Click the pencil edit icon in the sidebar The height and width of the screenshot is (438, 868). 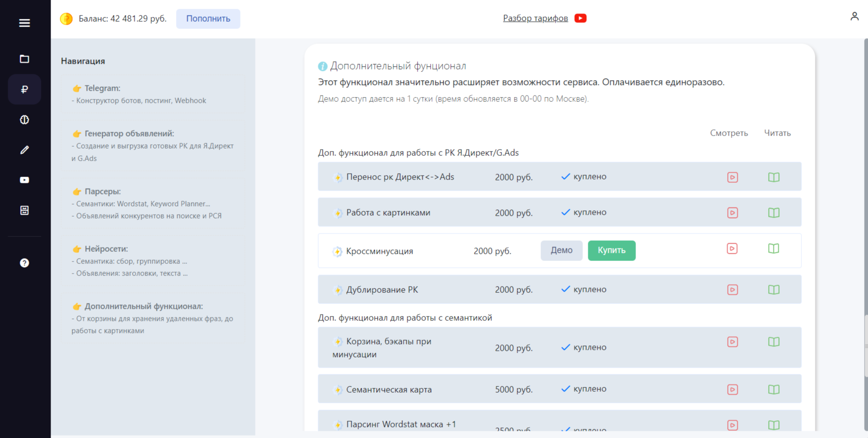[x=25, y=150]
